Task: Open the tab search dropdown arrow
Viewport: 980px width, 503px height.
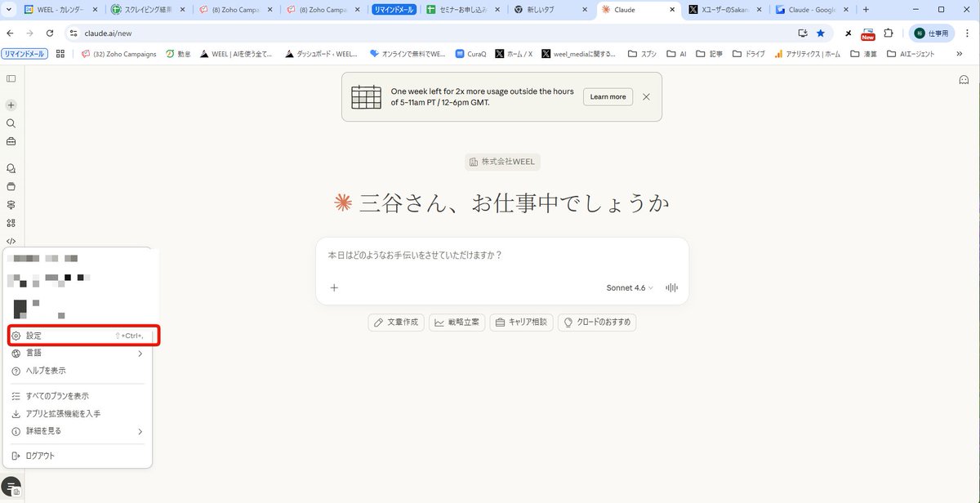Action: [x=11, y=10]
